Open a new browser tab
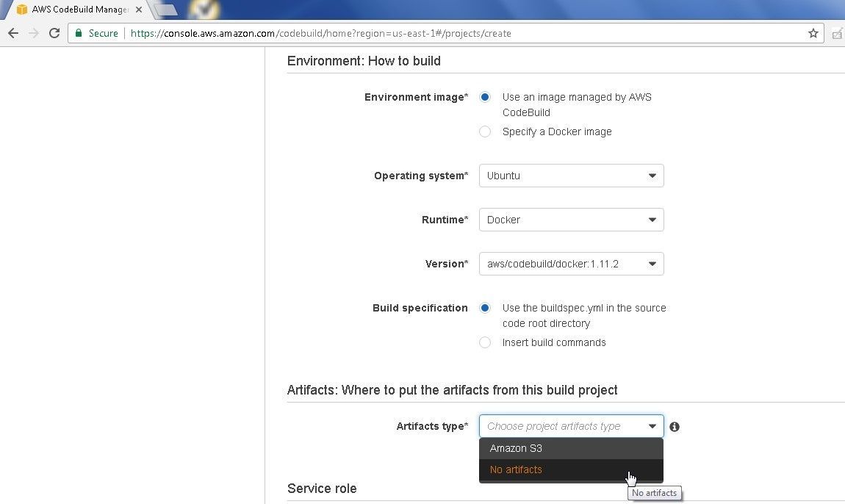This screenshot has width=845, height=504. click(x=166, y=9)
